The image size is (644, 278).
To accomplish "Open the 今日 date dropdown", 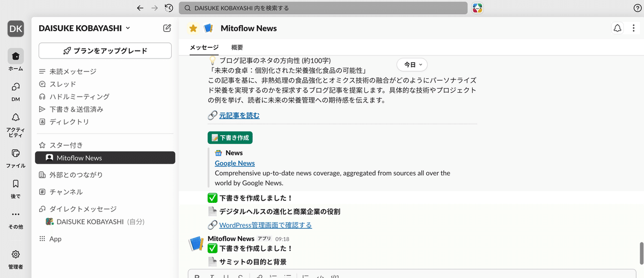I will point(412,64).
